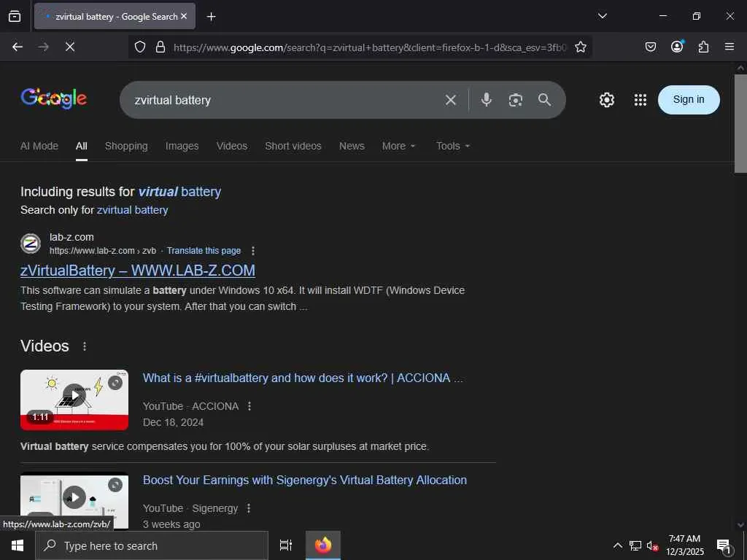The width and height of the screenshot is (747, 560).
Task: Open the list all tabs chevron
Action: pyautogui.click(x=602, y=16)
